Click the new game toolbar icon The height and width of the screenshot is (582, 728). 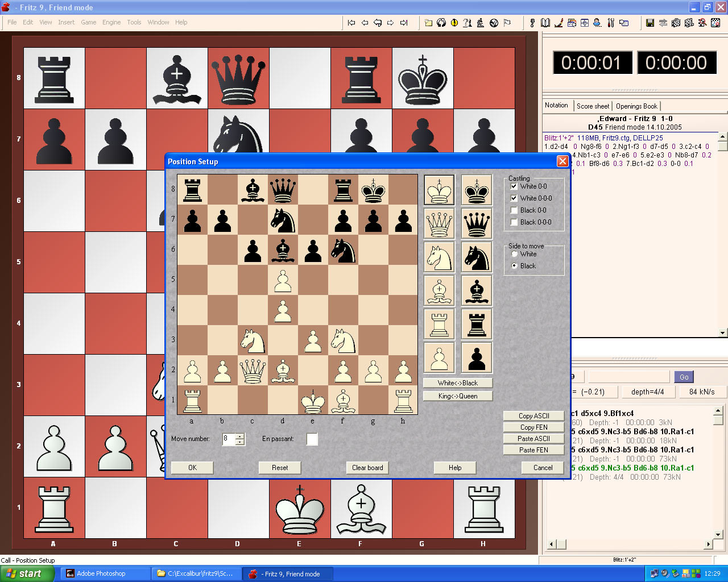point(428,23)
